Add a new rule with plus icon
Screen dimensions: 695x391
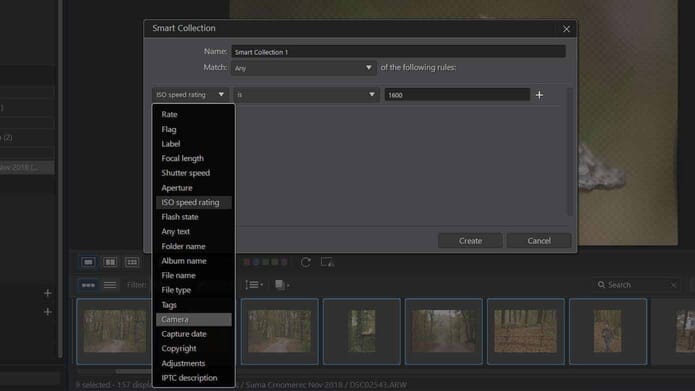539,95
